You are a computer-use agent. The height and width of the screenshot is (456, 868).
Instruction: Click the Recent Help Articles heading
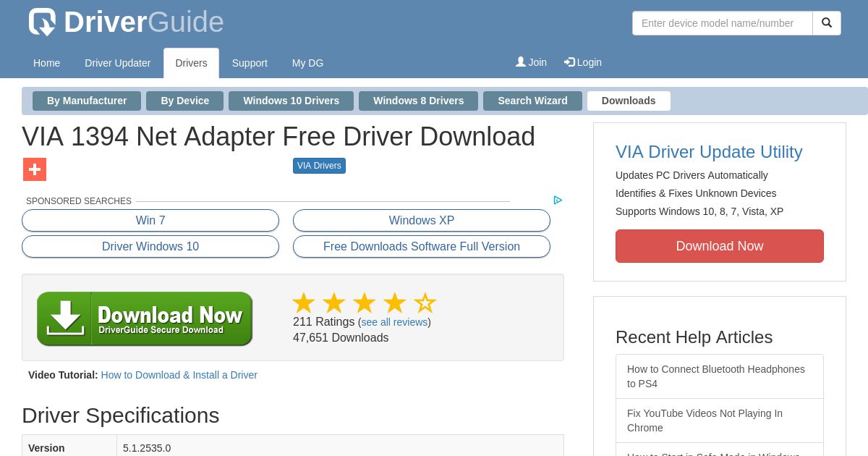point(694,337)
